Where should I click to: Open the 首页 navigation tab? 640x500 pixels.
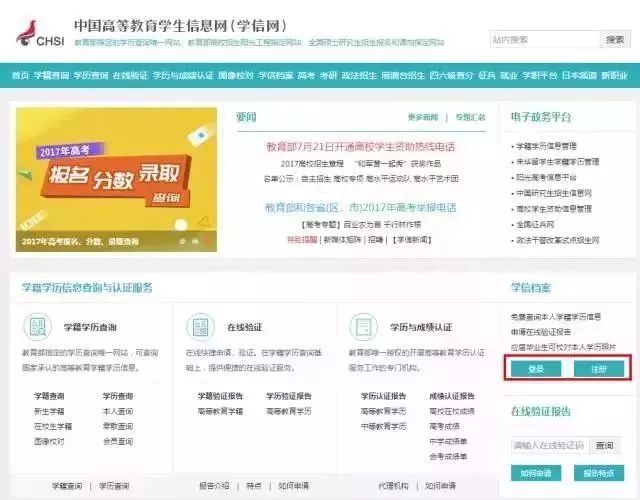coord(20,76)
